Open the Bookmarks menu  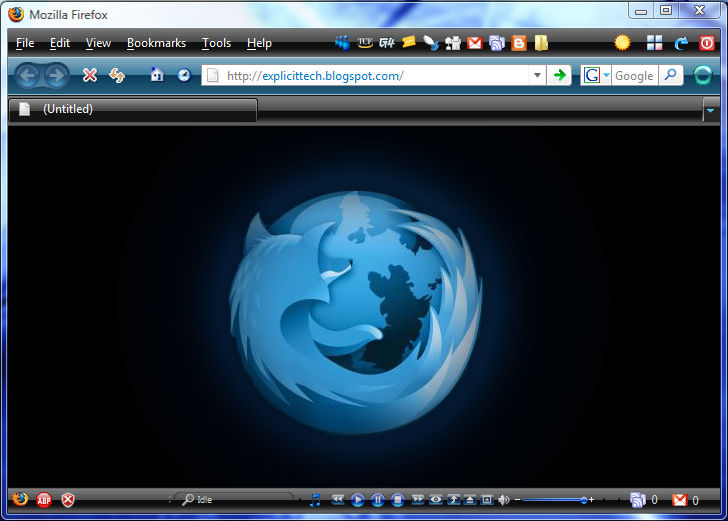156,43
